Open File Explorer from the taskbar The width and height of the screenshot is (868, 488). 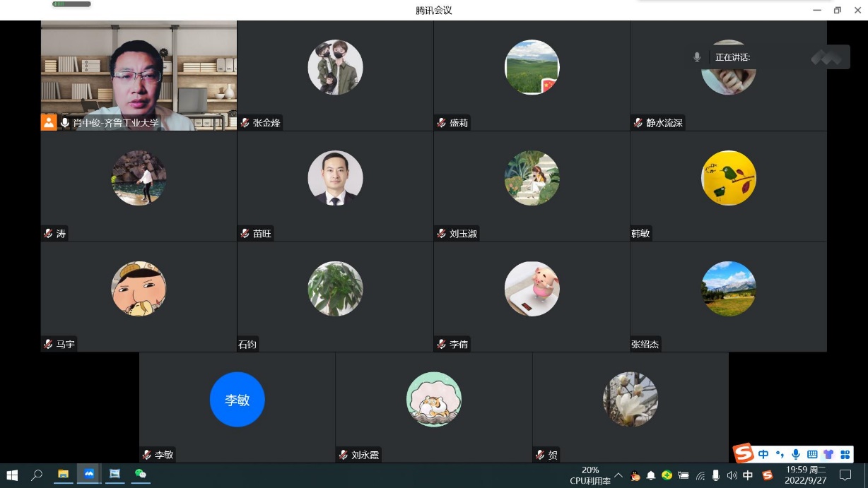click(x=63, y=475)
